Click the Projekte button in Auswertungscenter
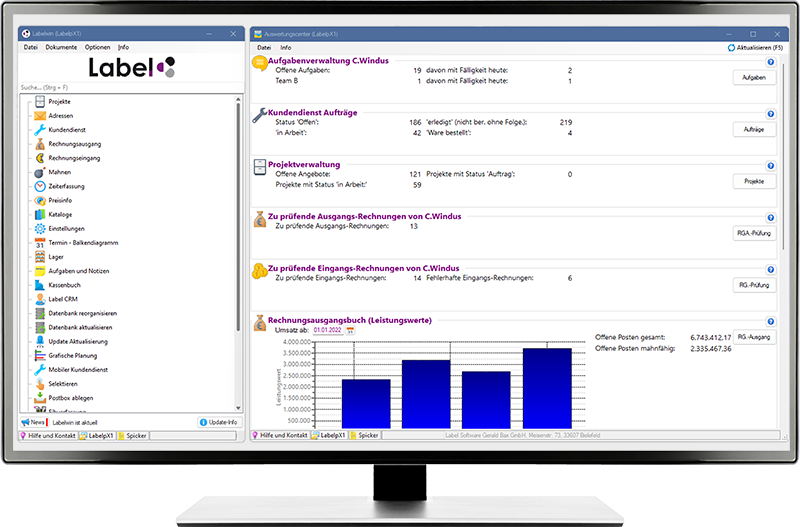Image resolution: width=800 pixels, height=527 pixels. point(754,181)
